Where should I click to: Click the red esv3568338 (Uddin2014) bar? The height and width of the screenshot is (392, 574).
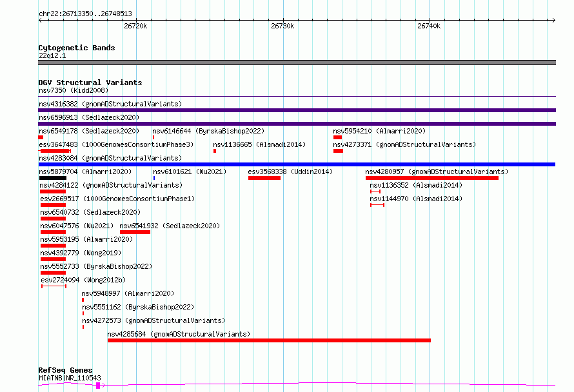264,178
